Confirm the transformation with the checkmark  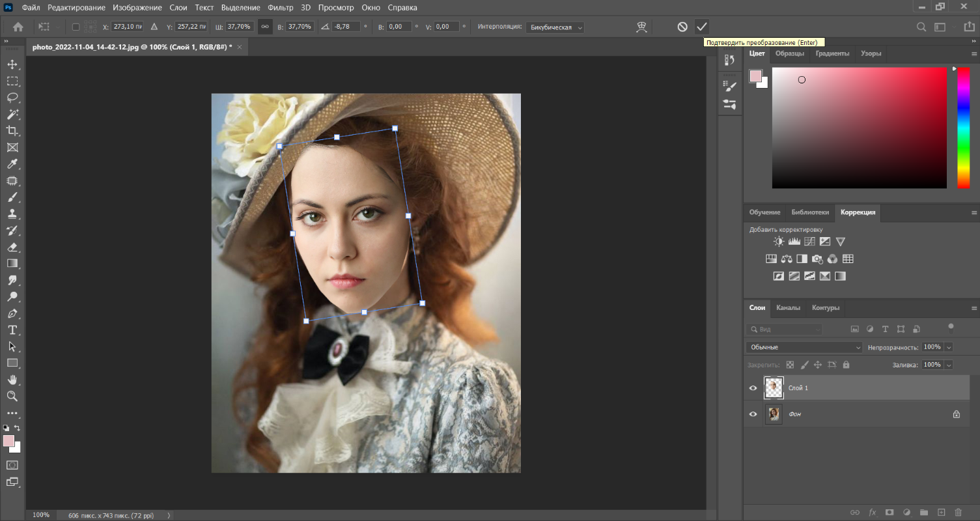(701, 27)
